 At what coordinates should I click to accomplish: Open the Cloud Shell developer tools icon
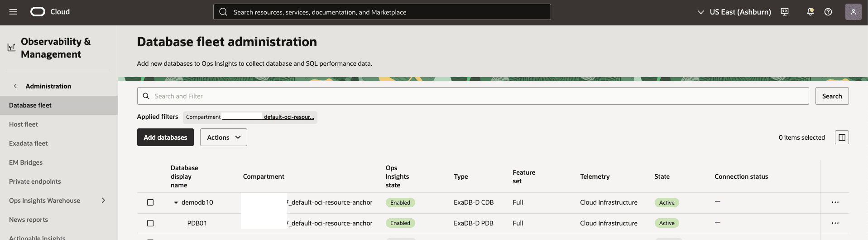coord(785,12)
